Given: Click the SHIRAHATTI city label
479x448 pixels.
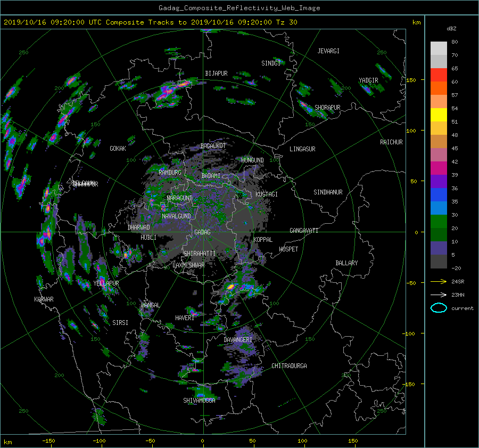Looking at the screenshot, I should point(200,254).
